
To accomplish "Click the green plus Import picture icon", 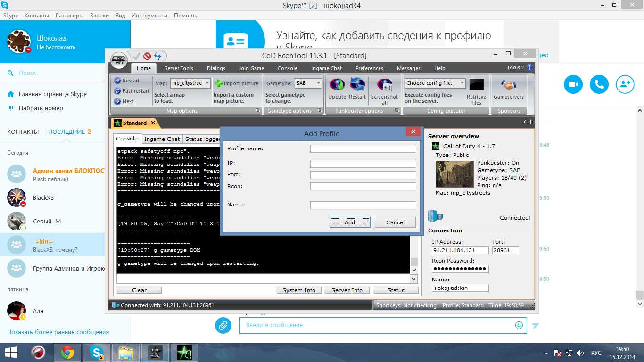I will click(x=219, y=83).
